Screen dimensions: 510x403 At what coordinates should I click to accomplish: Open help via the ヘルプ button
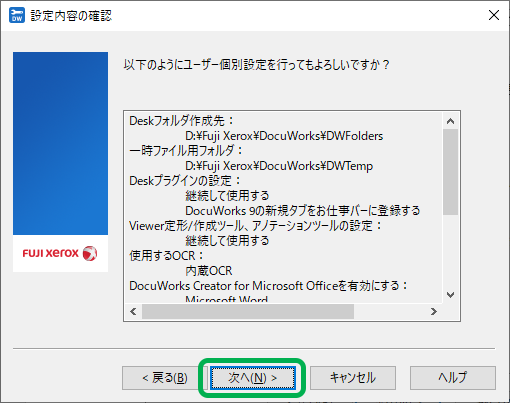(453, 378)
